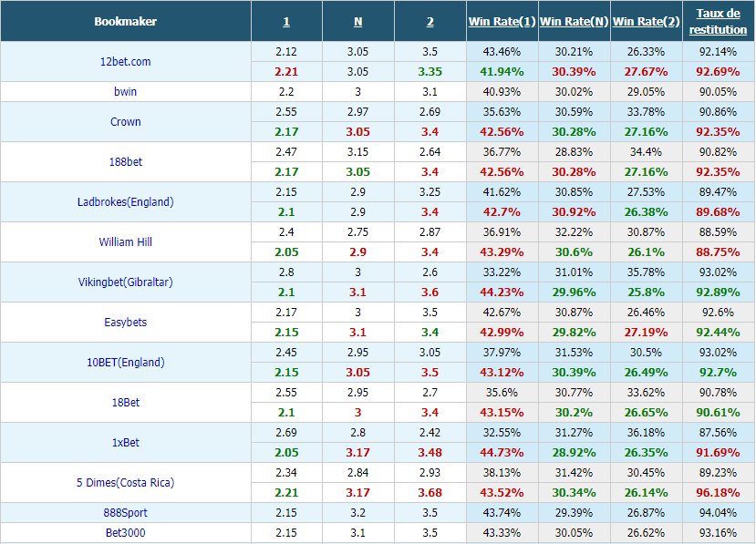
Task: Select 5 Dimes red odds 3.68
Action: pyautogui.click(x=430, y=492)
